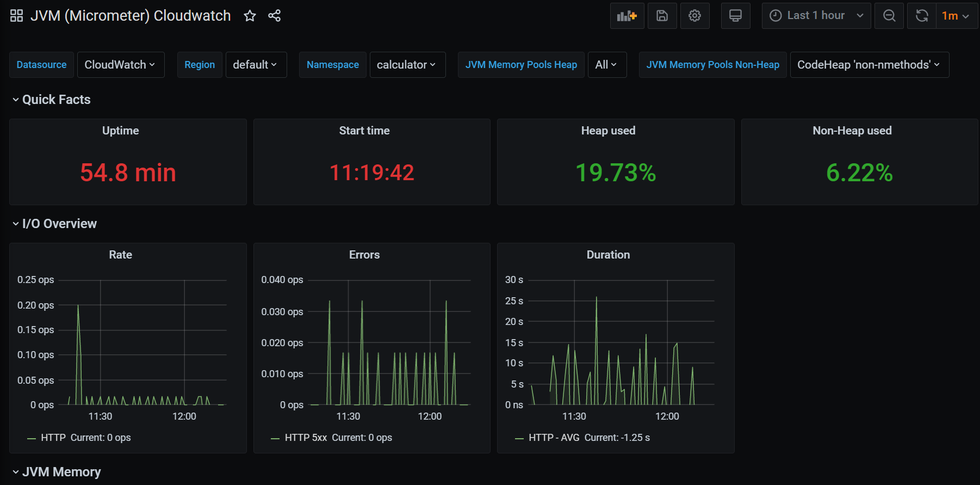Open the Start time panel title menu
Screen dimensions: 980x485
click(364, 131)
